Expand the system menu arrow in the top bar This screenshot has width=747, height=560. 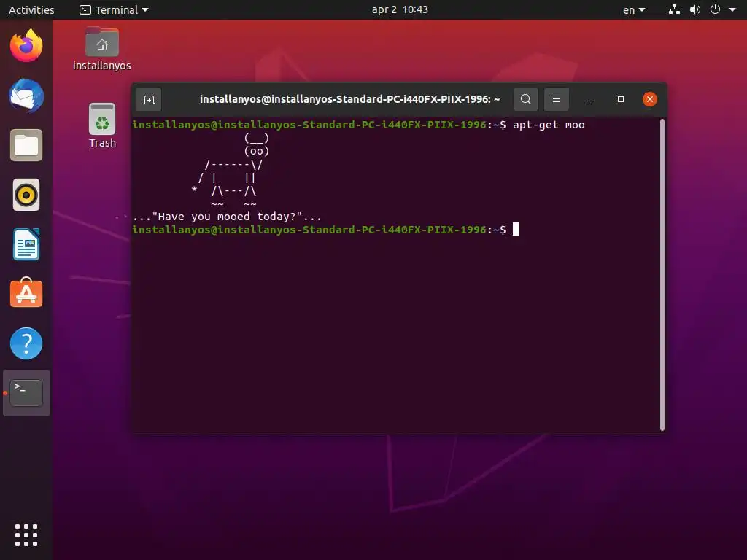tap(732, 9)
